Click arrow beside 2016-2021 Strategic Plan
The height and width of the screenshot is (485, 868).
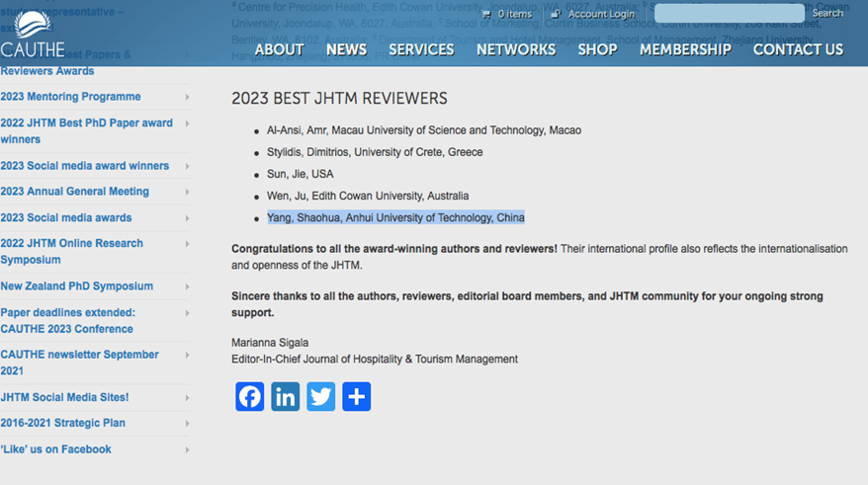pos(187,424)
